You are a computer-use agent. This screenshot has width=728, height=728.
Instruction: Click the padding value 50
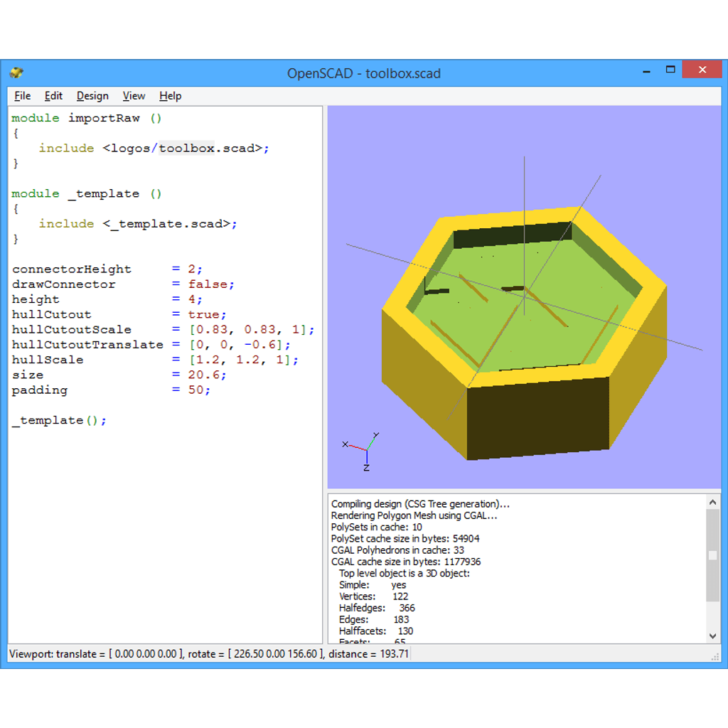click(x=196, y=390)
